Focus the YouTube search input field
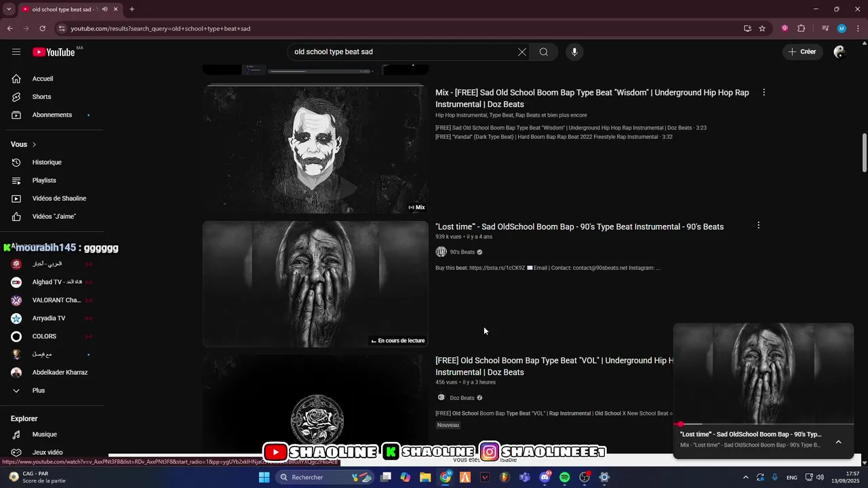 [401, 52]
